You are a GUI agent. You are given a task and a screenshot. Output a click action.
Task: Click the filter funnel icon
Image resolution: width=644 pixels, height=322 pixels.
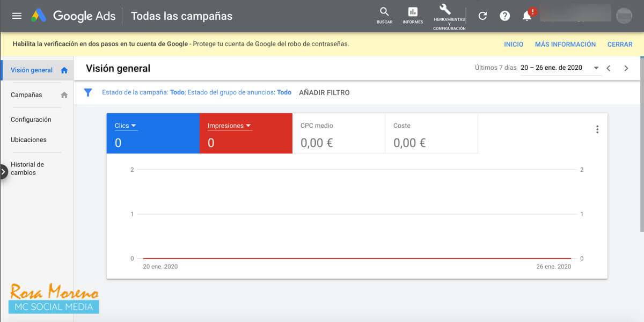88,92
